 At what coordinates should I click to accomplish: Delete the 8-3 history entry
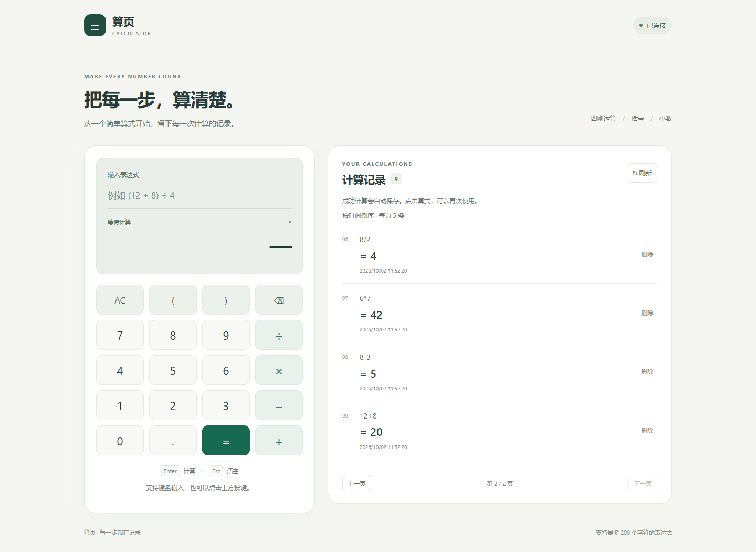647,372
